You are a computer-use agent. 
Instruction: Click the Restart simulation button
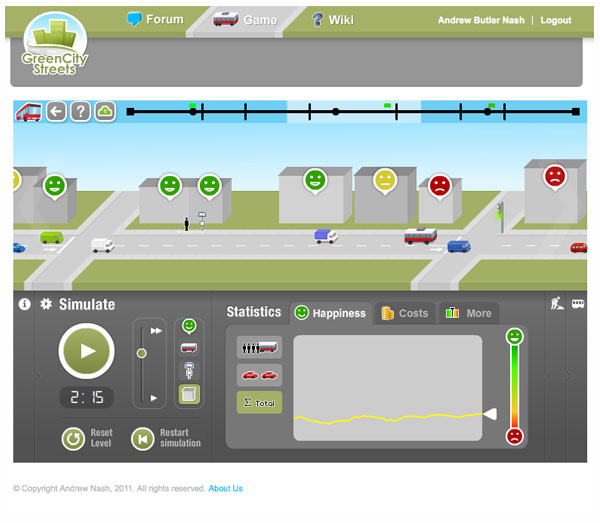tap(166, 438)
